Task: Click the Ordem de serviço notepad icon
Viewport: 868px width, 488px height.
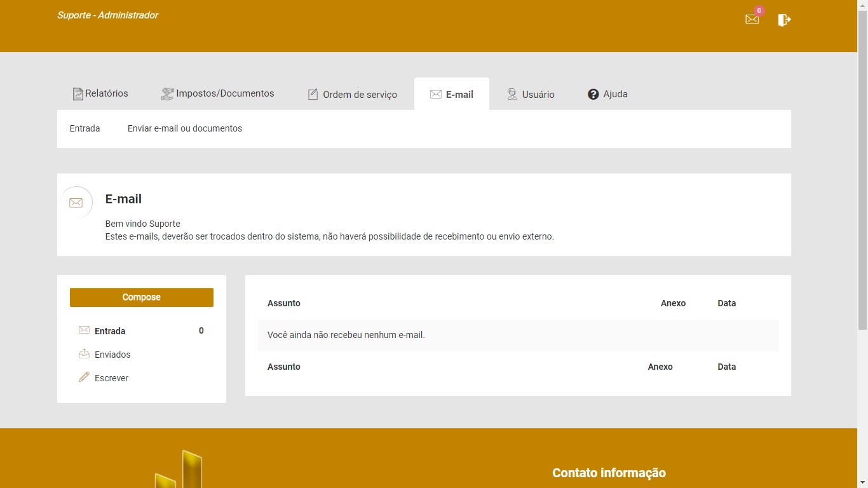Action: (313, 95)
